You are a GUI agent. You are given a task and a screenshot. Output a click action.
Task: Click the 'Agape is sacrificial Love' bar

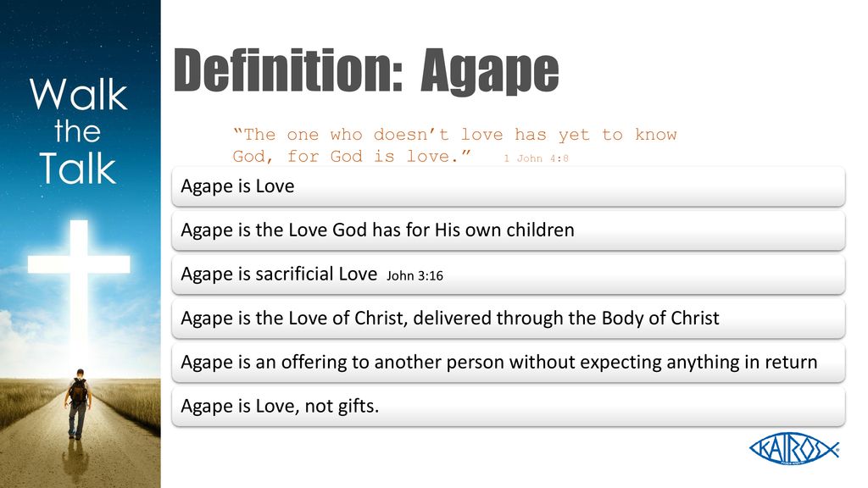tap(509, 274)
